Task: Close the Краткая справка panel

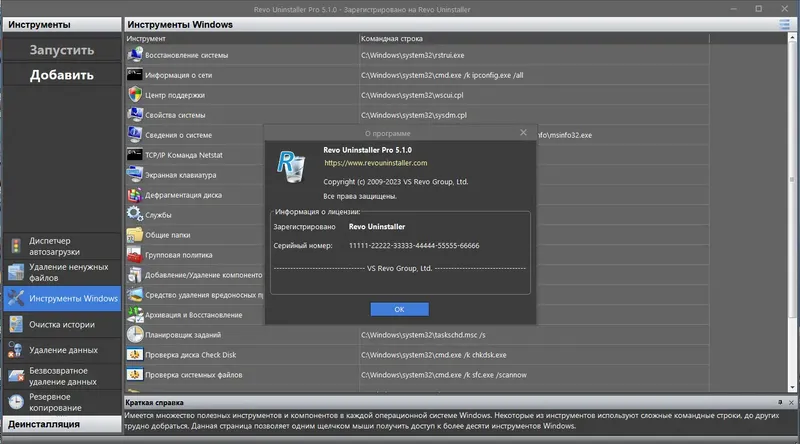Action: 791,402
